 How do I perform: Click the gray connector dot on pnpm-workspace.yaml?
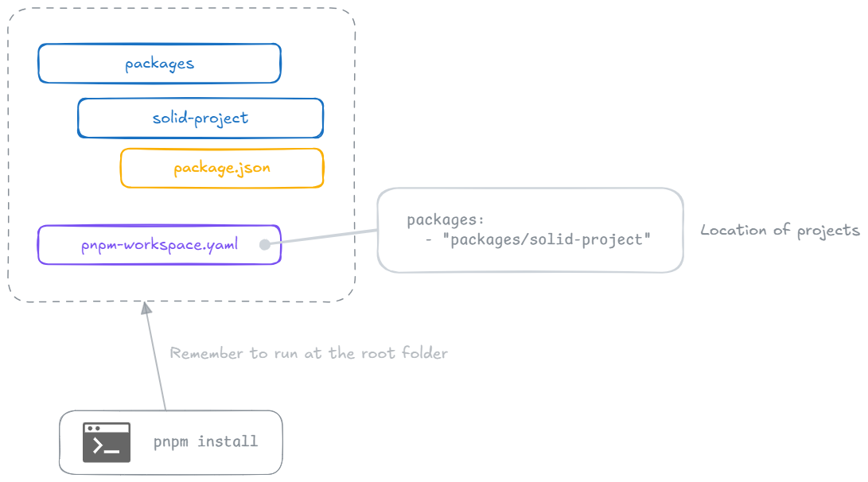264,245
